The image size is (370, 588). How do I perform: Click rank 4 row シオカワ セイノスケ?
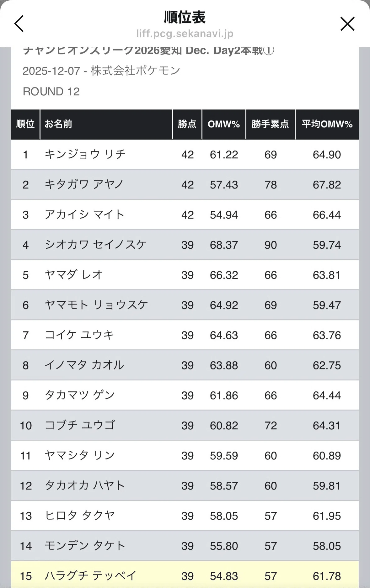point(185,245)
